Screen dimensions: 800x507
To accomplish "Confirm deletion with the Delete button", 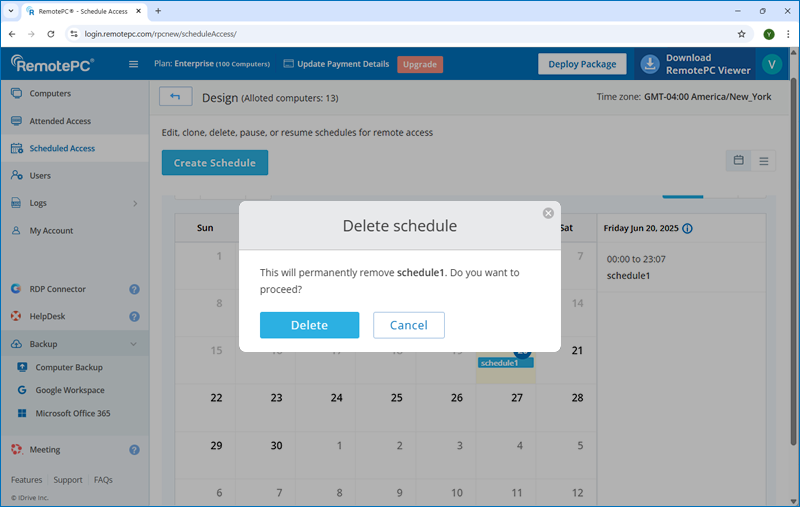I will click(x=309, y=325).
